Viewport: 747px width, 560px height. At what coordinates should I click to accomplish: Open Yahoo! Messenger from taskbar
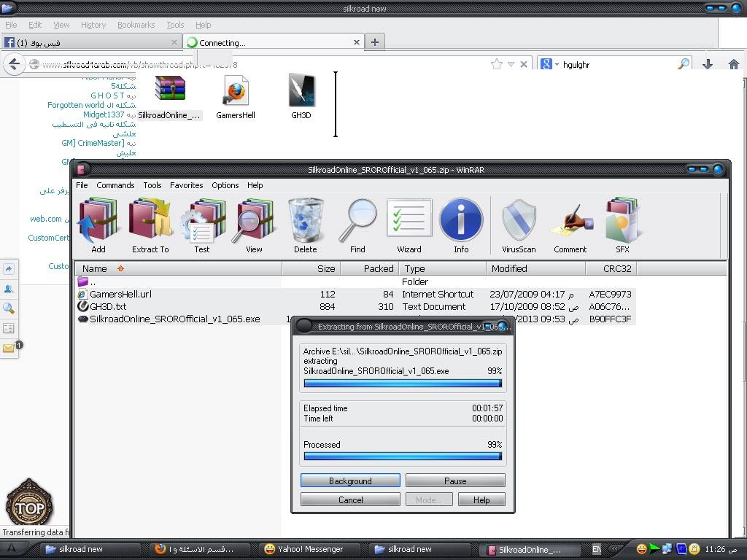click(309, 549)
